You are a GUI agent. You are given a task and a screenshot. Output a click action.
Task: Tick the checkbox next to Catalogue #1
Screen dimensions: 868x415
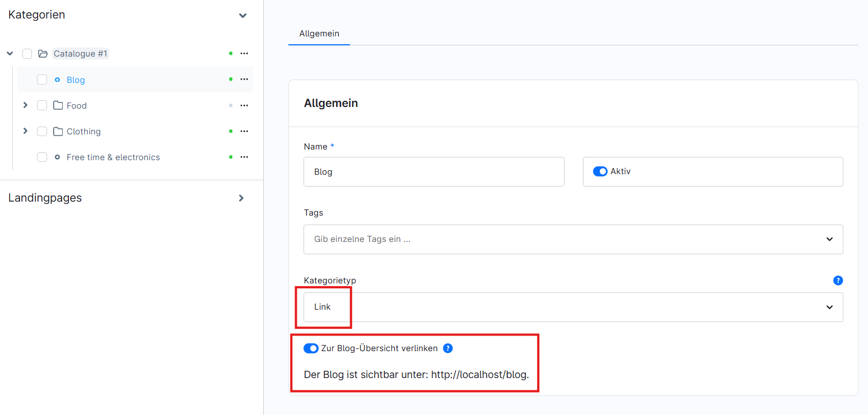click(x=27, y=54)
